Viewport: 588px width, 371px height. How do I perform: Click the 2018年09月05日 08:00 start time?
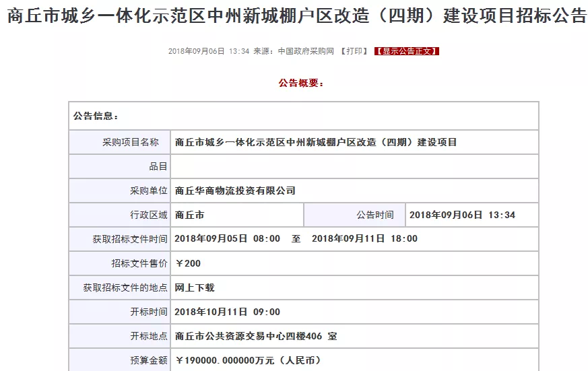tap(227, 239)
